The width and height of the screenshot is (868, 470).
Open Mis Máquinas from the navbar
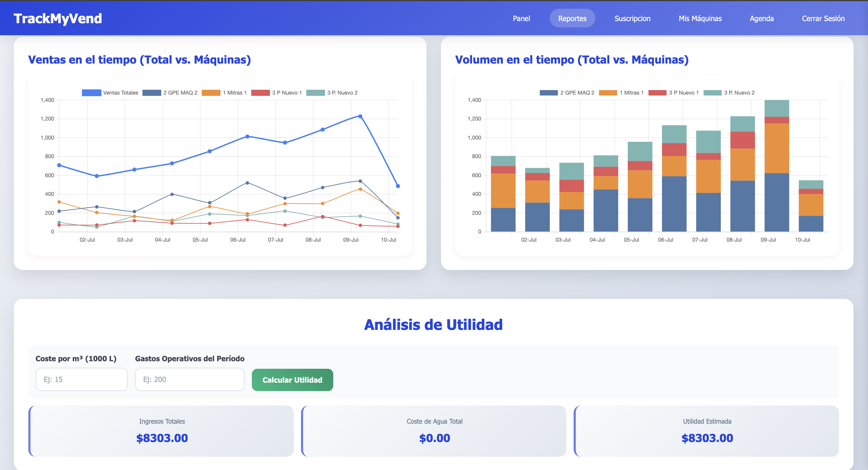point(700,18)
